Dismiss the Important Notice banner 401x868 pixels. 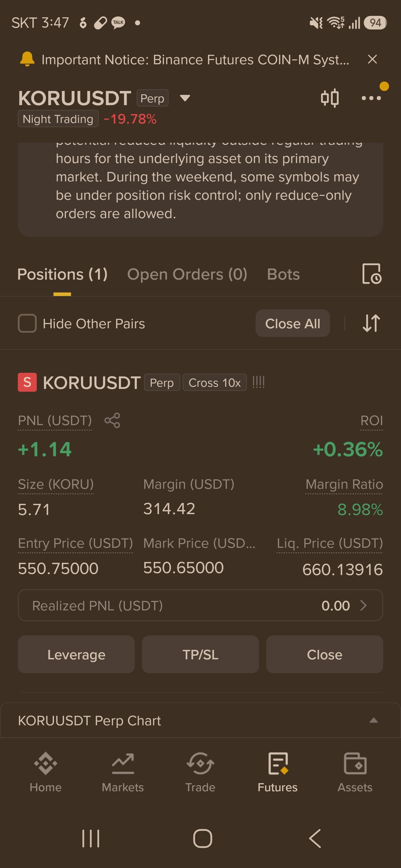tap(372, 59)
